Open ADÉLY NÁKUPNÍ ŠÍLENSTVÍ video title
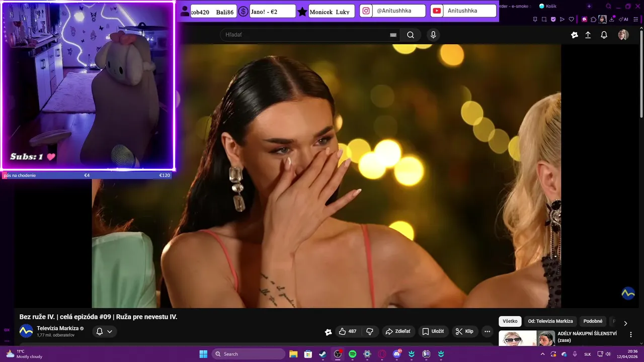Screen dimensions: 644x362 coord(587,336)
